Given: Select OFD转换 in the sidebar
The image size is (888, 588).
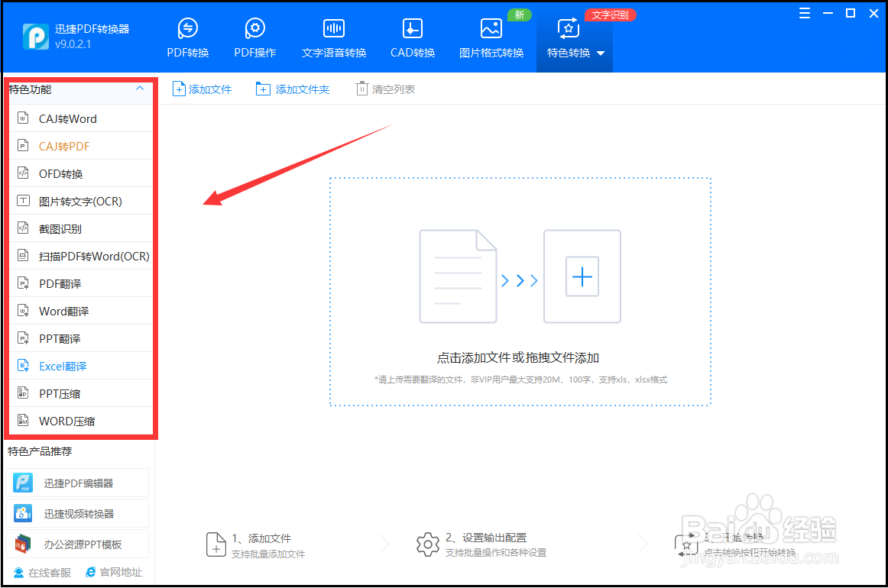Looking at the screenshot, I should pyautogui.click(x=81, y=174).
